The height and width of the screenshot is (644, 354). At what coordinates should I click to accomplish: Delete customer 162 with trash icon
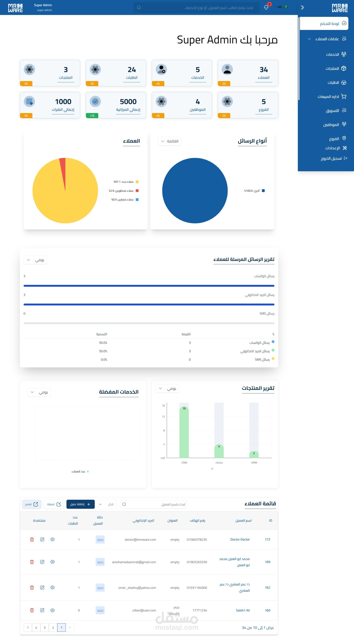pos(32,588)
